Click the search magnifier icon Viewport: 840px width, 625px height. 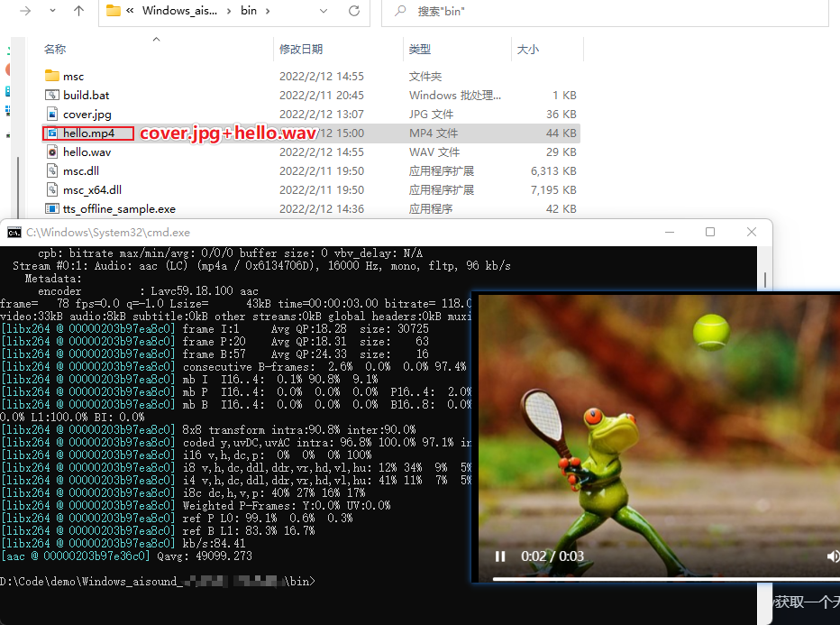400,11
